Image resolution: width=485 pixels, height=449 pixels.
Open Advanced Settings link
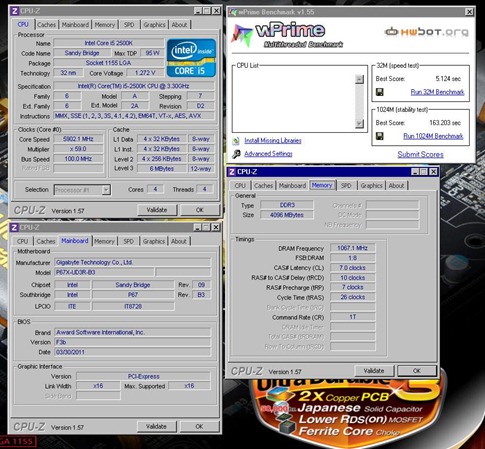point(268,154)
